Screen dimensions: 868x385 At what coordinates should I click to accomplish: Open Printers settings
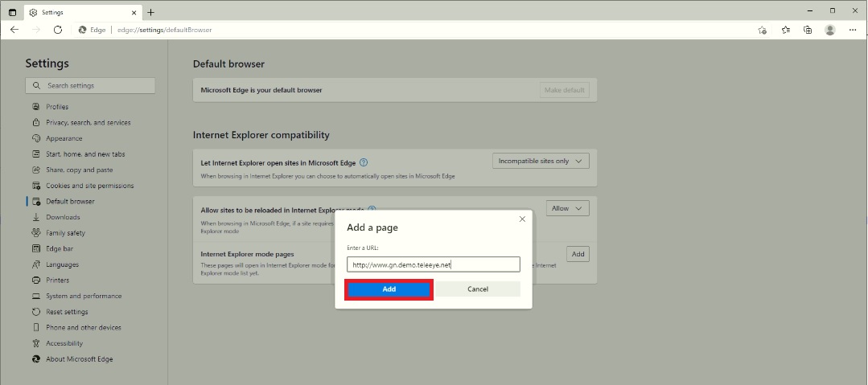click(x=58, y=281)
